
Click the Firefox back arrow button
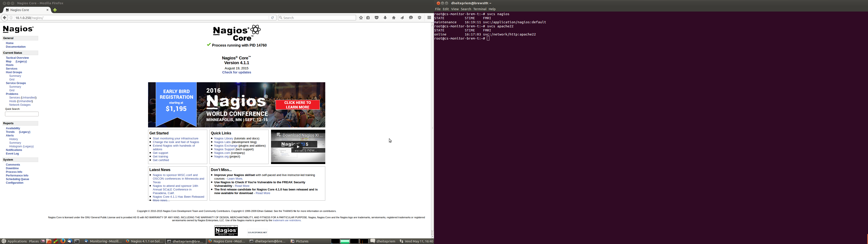pyautogui.click(x=4, y=18)
